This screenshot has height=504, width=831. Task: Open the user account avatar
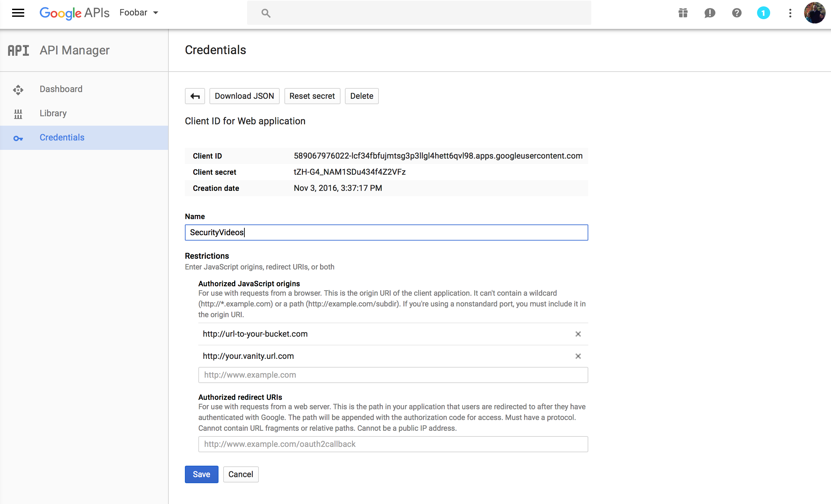pos(815,13)
